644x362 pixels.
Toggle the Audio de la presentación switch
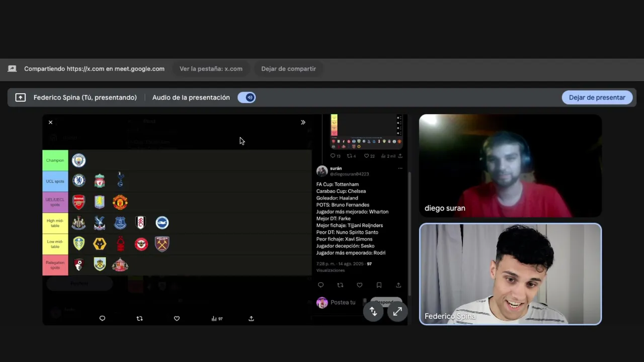tap(247, 98)
